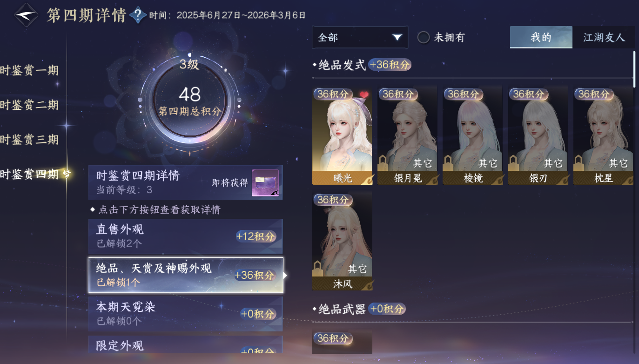Select the 棱镜 hairstyle thumbnail

pyautogui.click(x=472, y=135)
